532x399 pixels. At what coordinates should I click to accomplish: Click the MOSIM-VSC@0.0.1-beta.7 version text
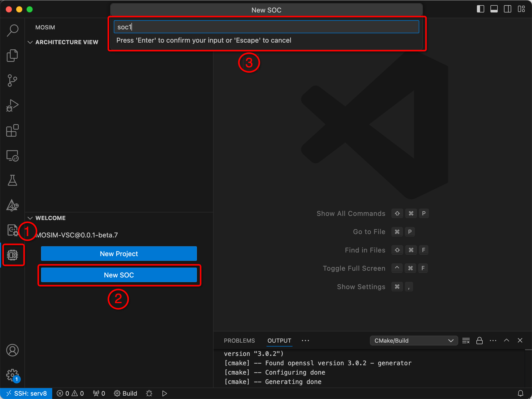point(77,235)
